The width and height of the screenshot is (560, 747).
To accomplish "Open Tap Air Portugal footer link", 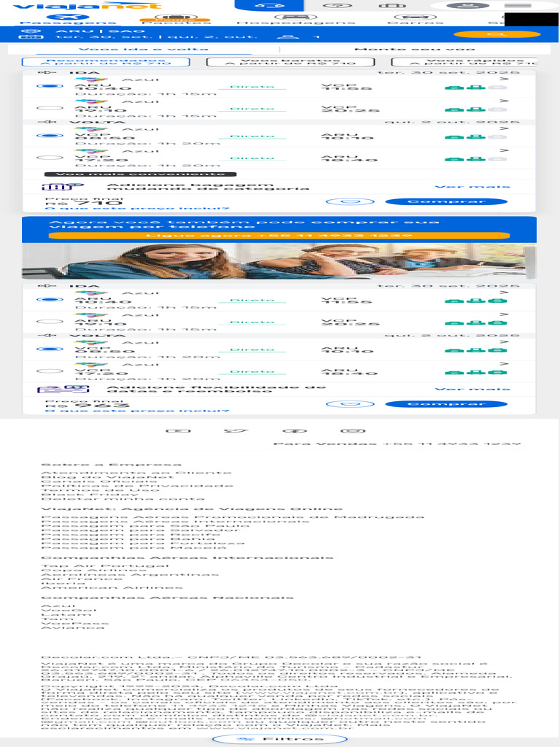I will [105, 566].
